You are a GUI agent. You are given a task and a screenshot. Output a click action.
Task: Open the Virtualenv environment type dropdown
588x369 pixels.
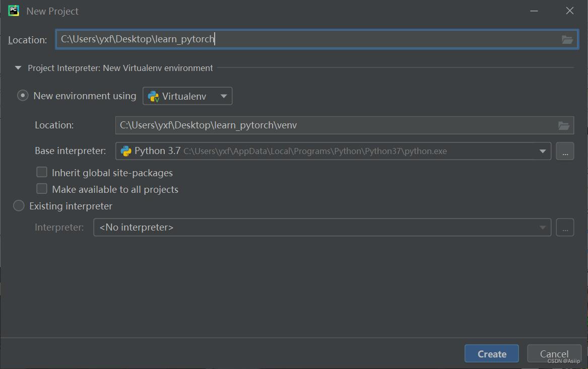click(x=187, y=96)
